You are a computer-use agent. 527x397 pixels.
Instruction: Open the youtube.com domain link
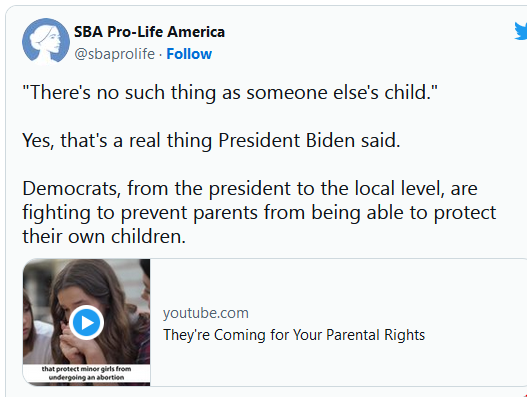(x=206, y=313)
